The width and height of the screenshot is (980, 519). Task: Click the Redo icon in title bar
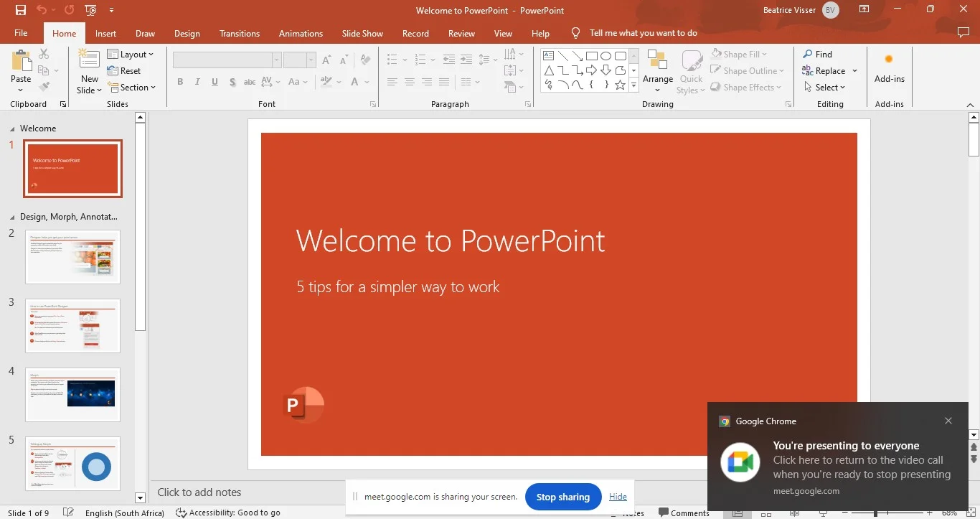(69, 10)
